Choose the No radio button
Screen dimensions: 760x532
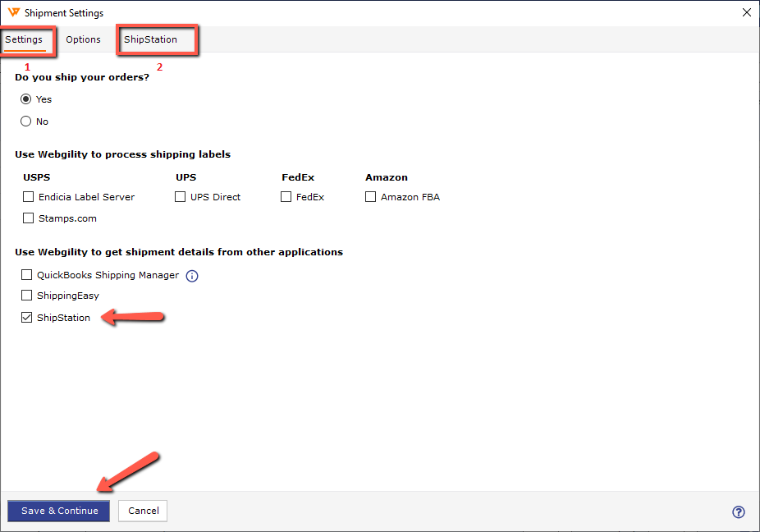[x=26, y=122]
